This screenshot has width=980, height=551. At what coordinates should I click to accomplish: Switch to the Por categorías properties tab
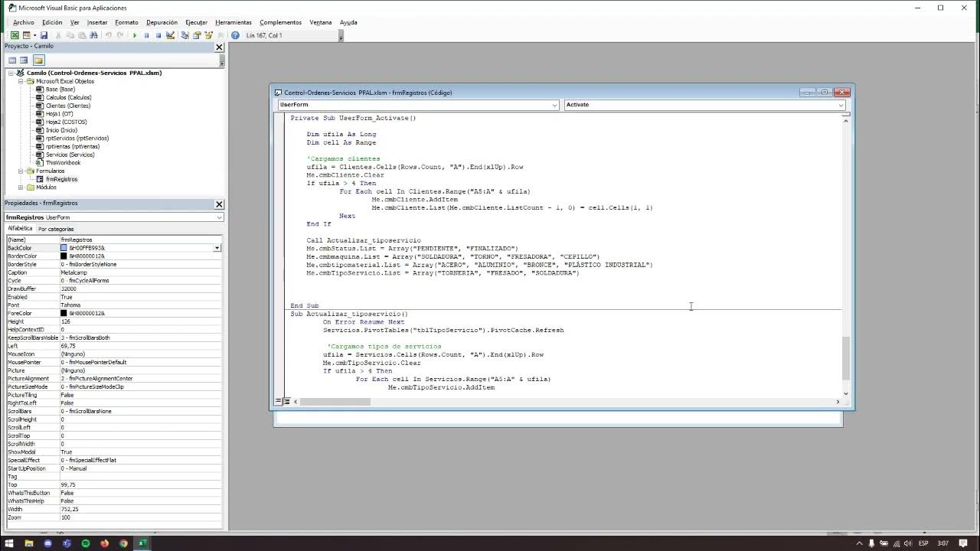(x=56, y=229)
